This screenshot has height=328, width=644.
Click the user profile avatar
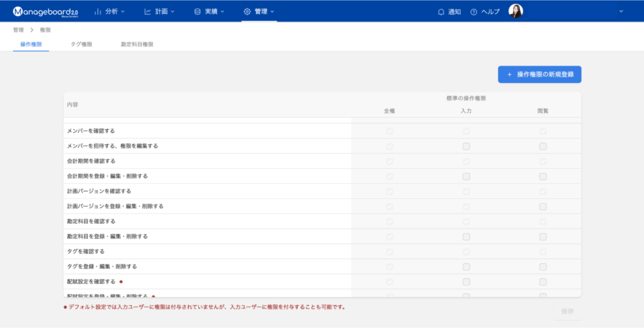[516, 11]
